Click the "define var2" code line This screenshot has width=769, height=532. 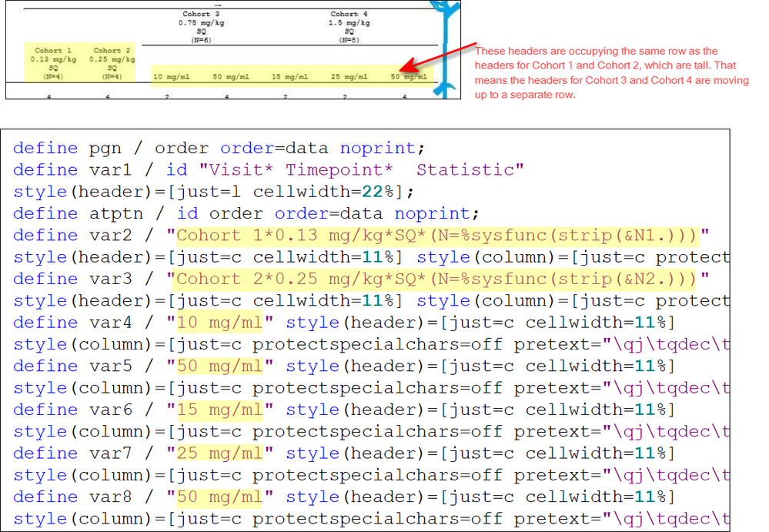point(361,236)
